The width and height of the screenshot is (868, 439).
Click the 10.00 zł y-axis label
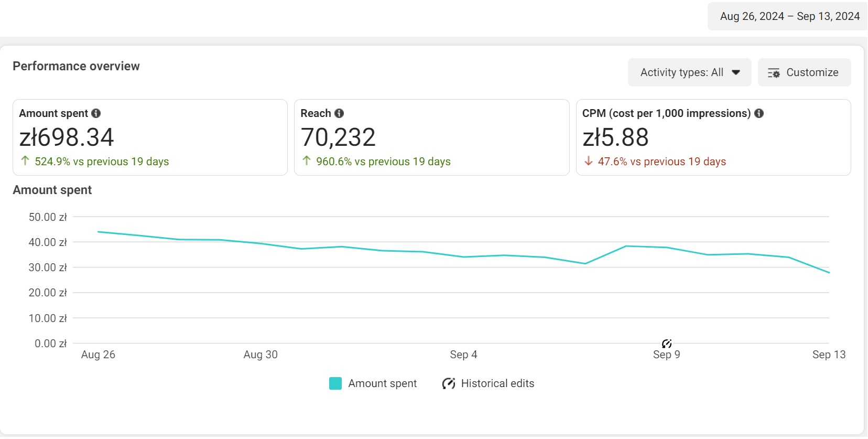tap(48, 318)
